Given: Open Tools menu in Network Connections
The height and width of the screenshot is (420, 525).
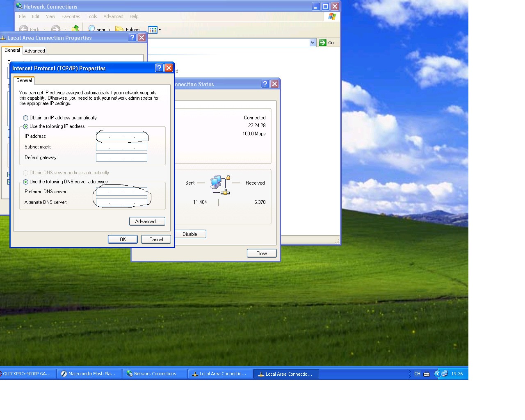Looking at the screenshot, I should pyautogui.click(x=92, y=16).
